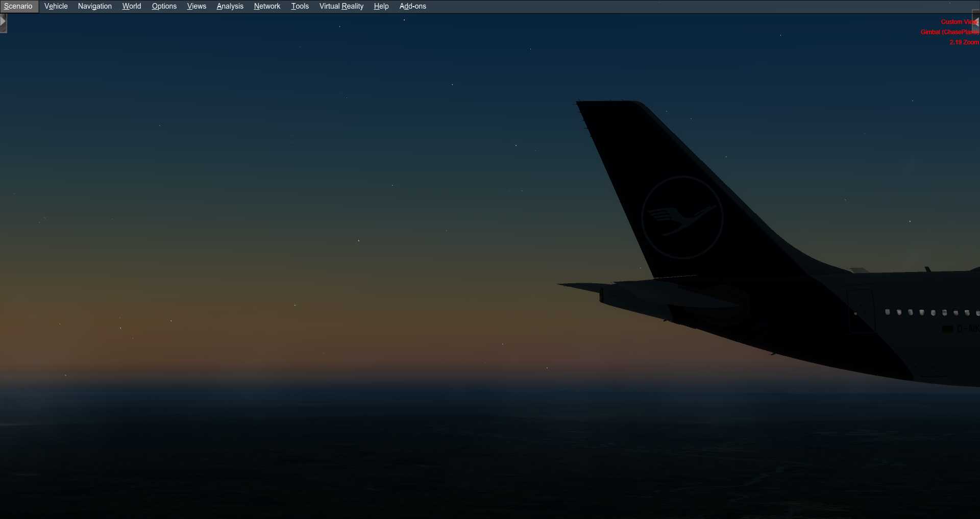This screenshot has height=519, width=980.
Task: Open the Analysis menu
Action: tap(230, 6)
